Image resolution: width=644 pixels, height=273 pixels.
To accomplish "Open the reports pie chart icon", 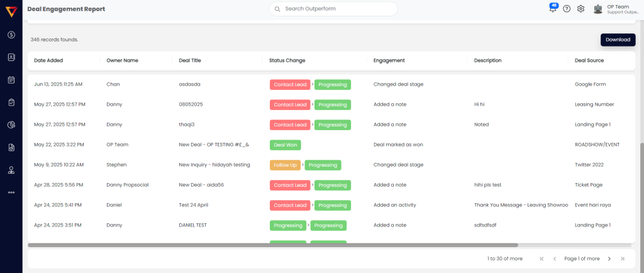I will point(11,125).
